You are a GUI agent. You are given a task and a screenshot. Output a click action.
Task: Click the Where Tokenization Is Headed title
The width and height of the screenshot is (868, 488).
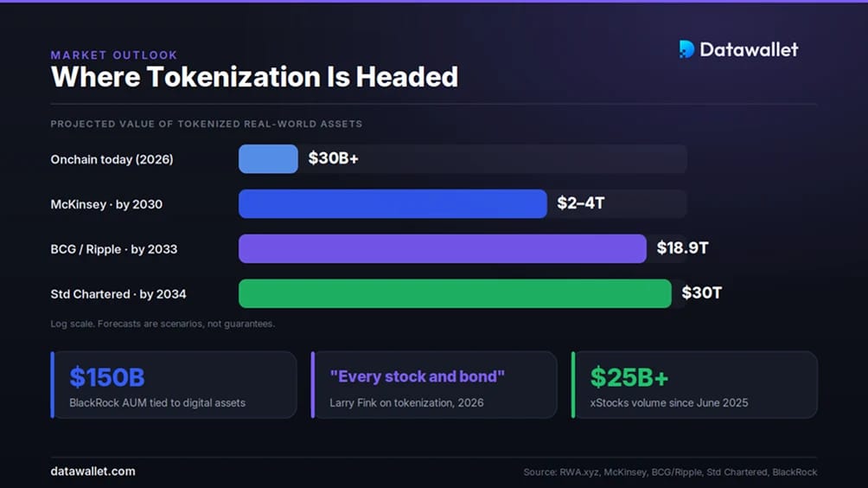click(255, 77)
